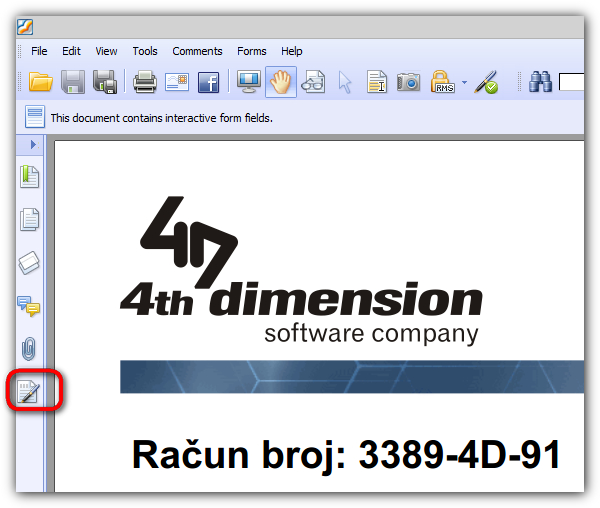This screenshot has width=600, height=508.
Task: Click the application logo icon in title bar
Action: click(25, 27)
